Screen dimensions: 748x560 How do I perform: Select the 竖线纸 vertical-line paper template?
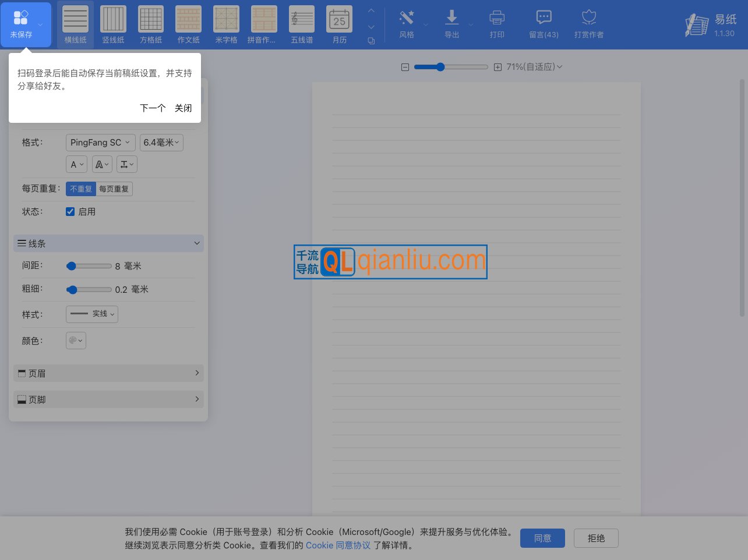coord(112,24)
